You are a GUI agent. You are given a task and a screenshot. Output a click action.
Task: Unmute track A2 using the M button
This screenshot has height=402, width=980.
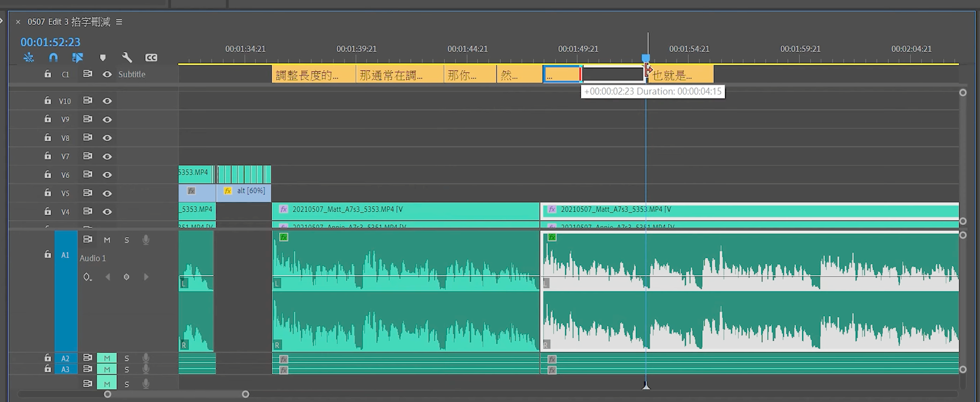107,358
